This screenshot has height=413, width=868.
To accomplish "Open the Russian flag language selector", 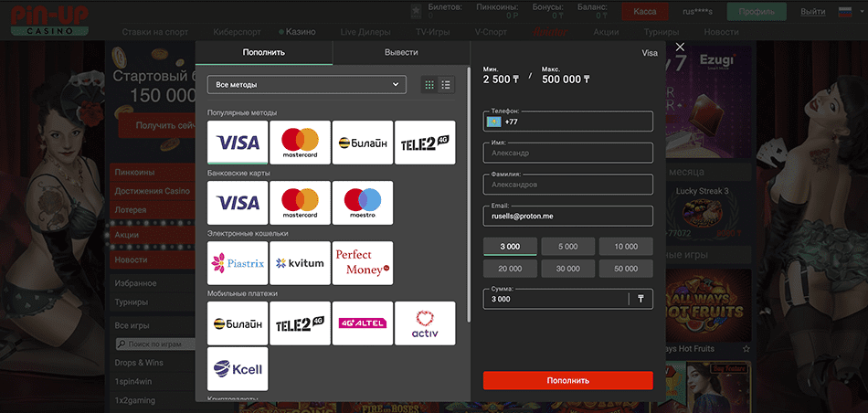I will point(845,12).
